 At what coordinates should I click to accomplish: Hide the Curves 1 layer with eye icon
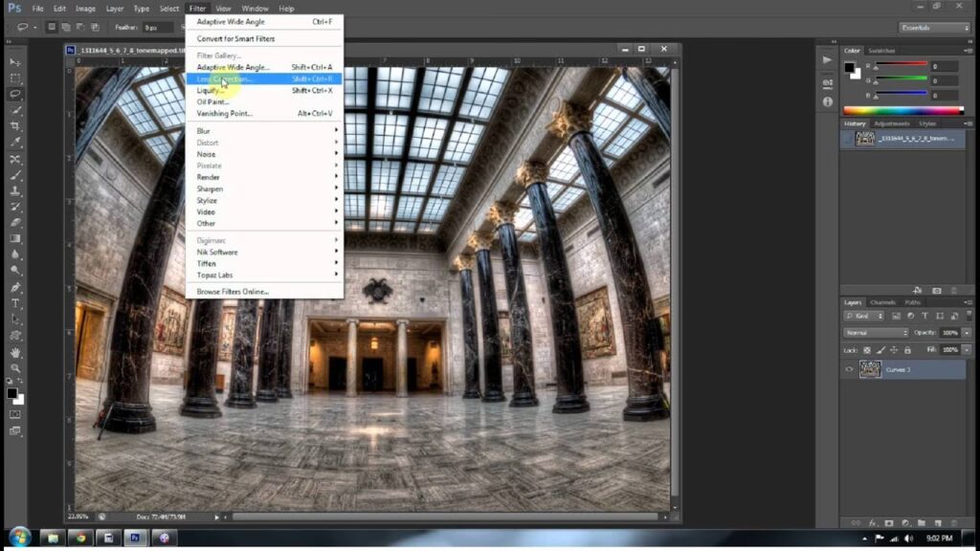(x=848, y=369)
